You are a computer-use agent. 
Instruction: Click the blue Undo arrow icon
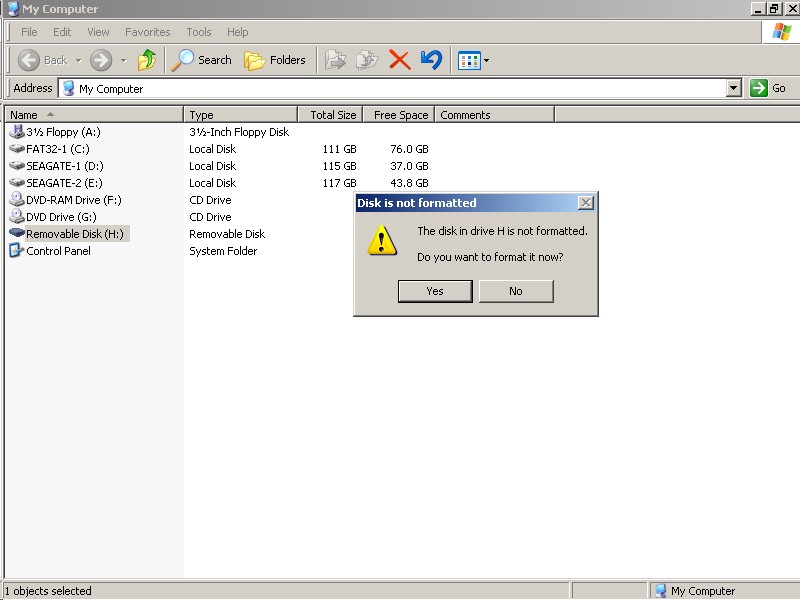coord(431,60)
